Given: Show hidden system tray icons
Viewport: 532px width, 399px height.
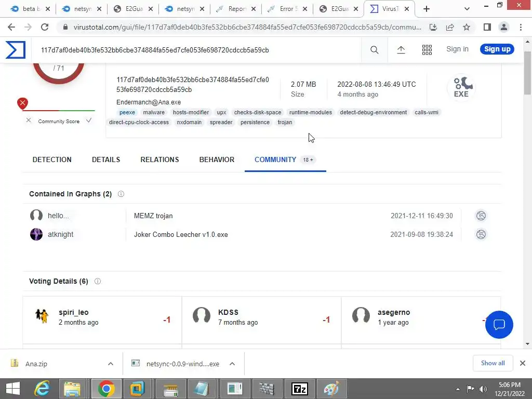Looking at the screenshot, I should pos(458,389).
